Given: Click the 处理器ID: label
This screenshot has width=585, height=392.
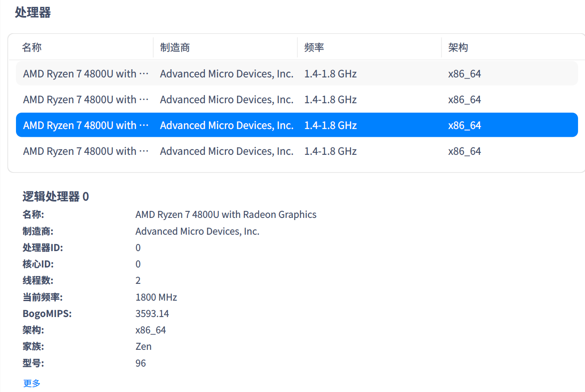Looking at the screenshot, I should pyautogui.click(x=43, y=248).
